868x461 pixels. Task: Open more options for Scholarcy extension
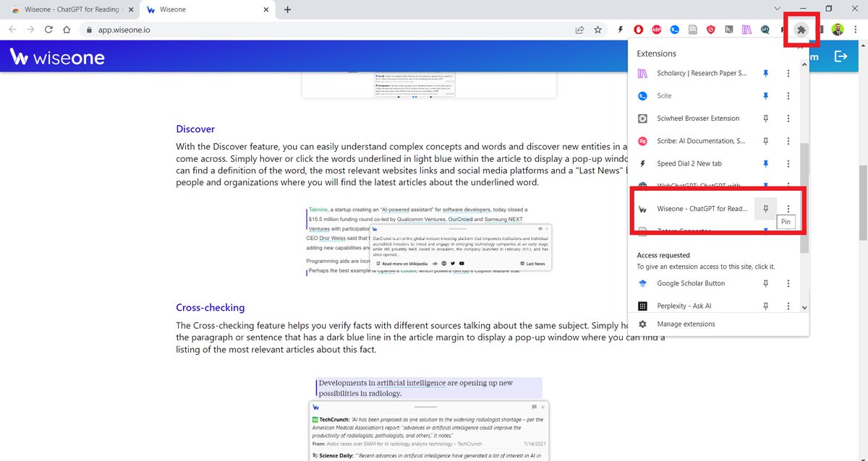coord(788,74)
